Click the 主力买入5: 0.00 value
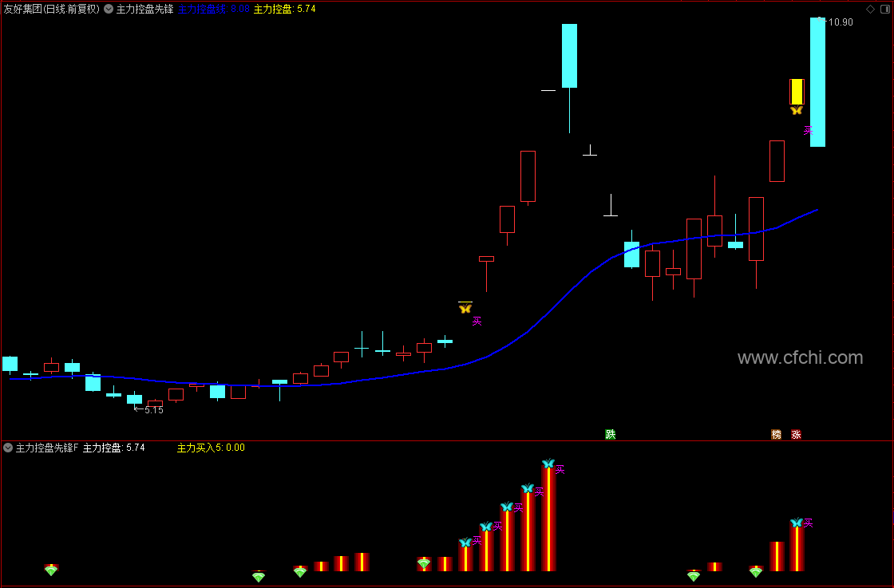 point(211,448)
